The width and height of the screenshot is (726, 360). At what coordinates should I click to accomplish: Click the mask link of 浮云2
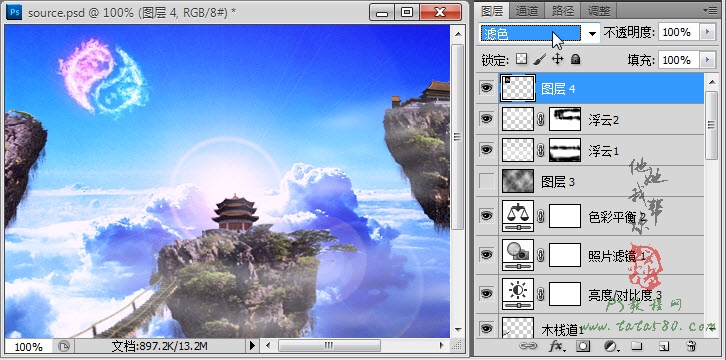tap(541, 120)
